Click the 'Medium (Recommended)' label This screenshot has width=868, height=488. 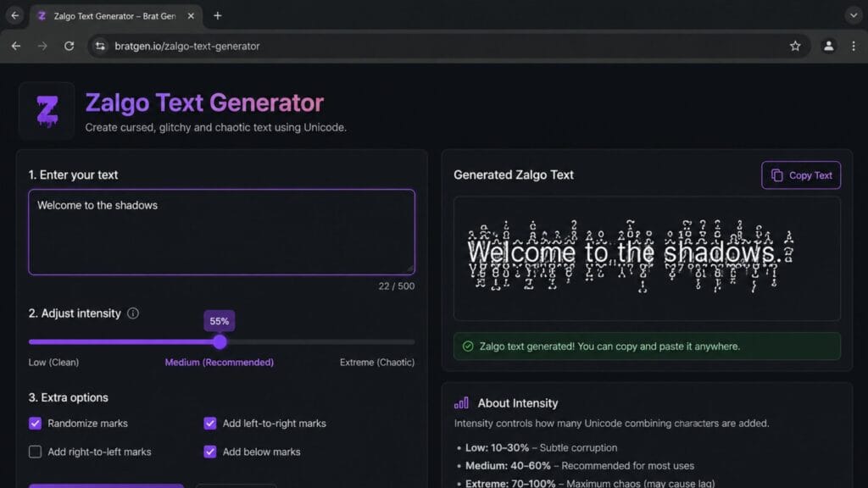click(x=220, y=363)
